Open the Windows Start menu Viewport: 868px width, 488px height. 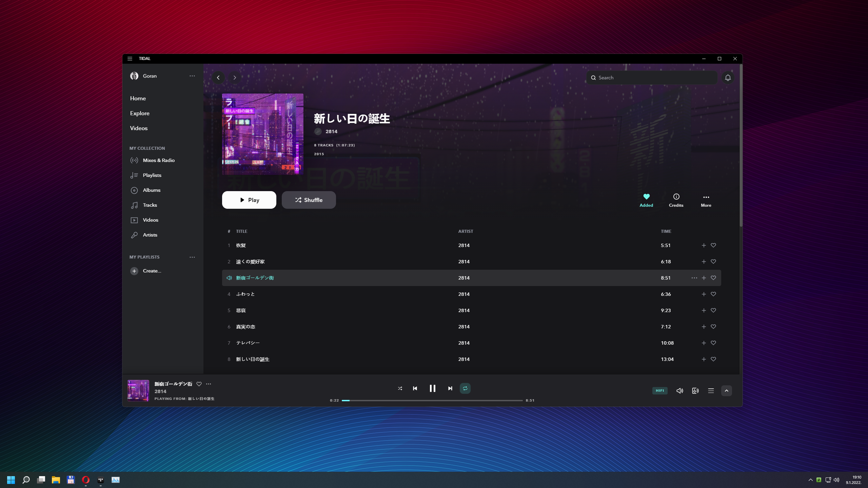coord(11,480)
